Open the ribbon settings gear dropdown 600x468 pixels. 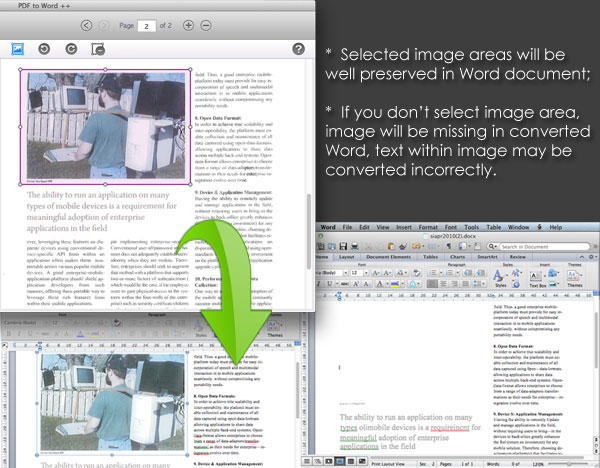pyautogui.click(x=593, y=257)
